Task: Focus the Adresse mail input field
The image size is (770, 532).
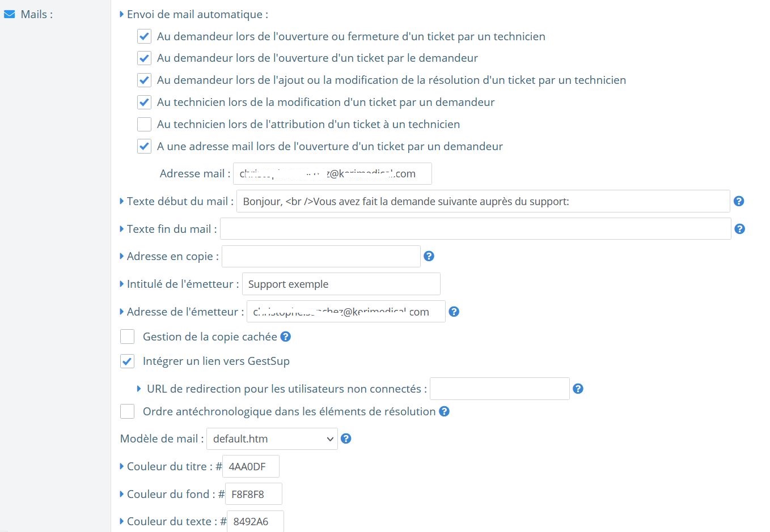Action: 332,173
